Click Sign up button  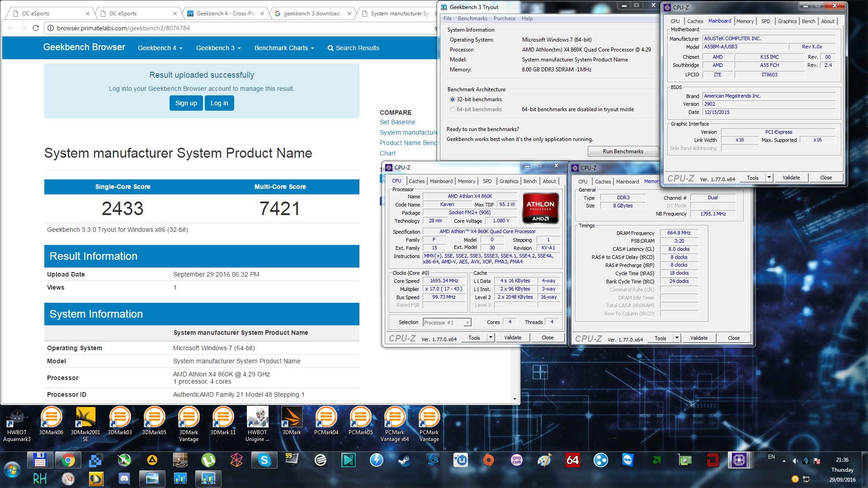click(186, 103)
